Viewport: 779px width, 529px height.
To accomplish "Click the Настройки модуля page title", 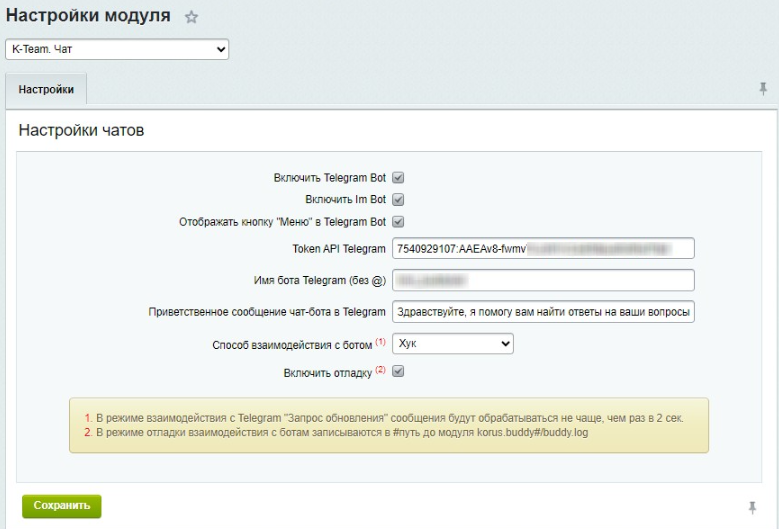I will [x=88, y=15].
